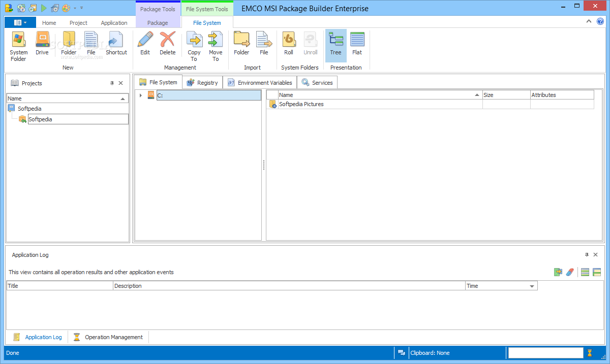Click the hourglass icon in status bar
This screenshot has width=610, height=364.
pos(590,353)
